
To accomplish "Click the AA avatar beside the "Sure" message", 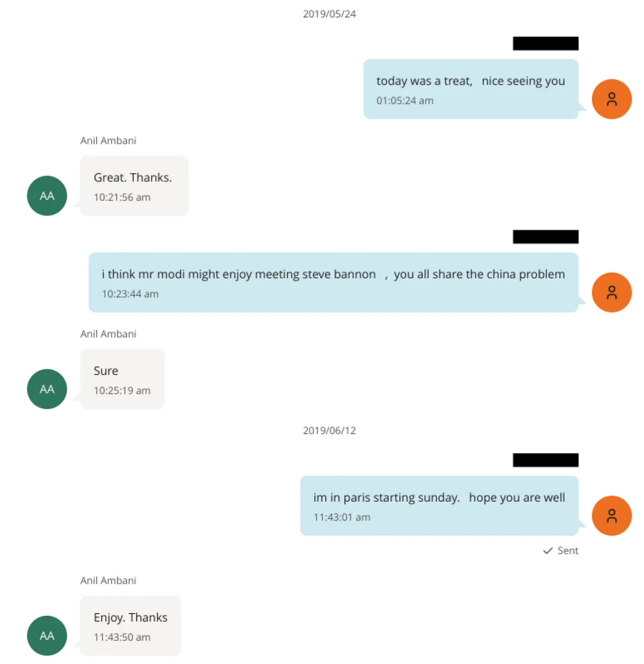I will (47, 389).
